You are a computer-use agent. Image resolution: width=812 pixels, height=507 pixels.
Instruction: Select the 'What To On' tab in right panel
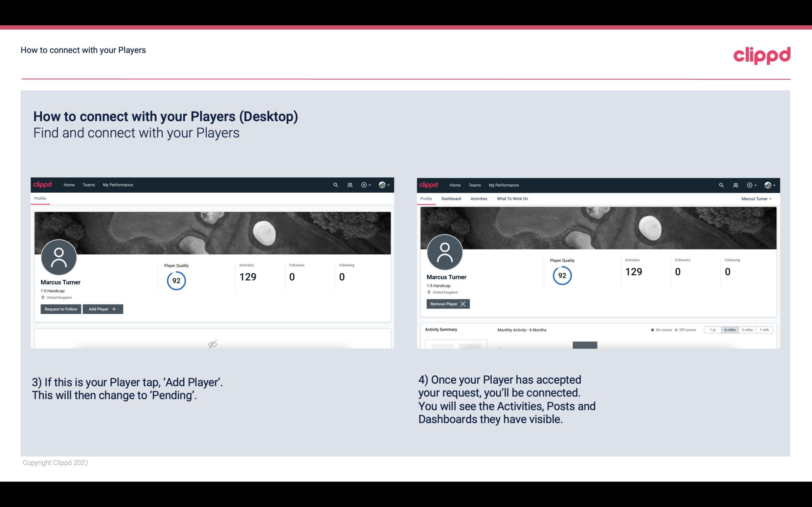point(511,198)
